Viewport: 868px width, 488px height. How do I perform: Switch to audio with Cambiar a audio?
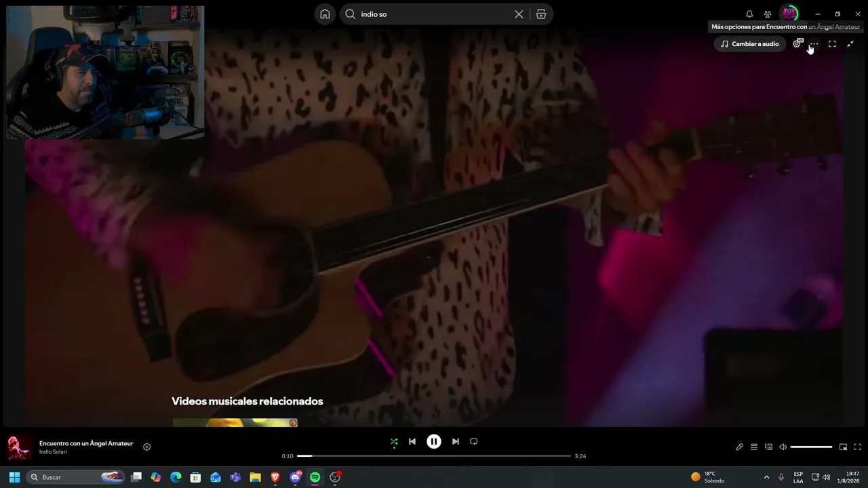[750, 44]
